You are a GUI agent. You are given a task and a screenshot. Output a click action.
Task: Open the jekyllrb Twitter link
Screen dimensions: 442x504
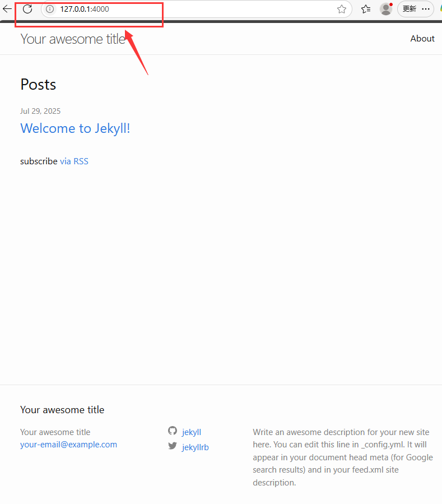pyautogui.click(x=196, y=447)
